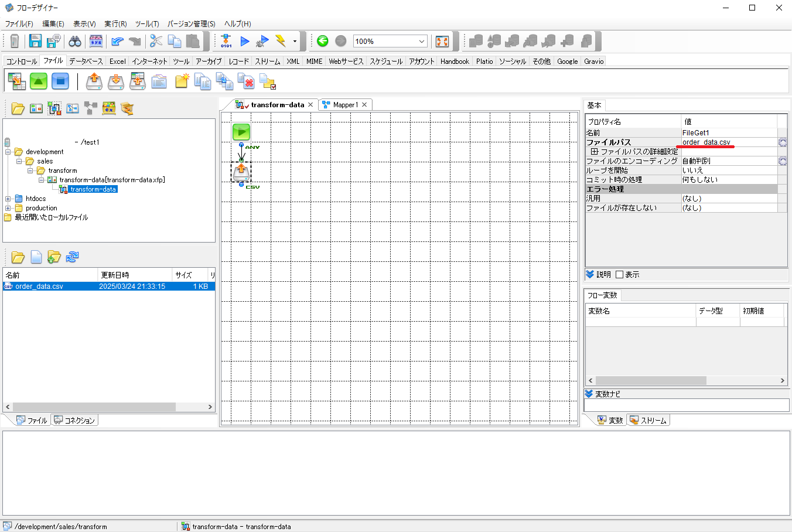Screen dimensions: 792x532
Task: Click the save floppy disk icon
Action: click(35, 41)
